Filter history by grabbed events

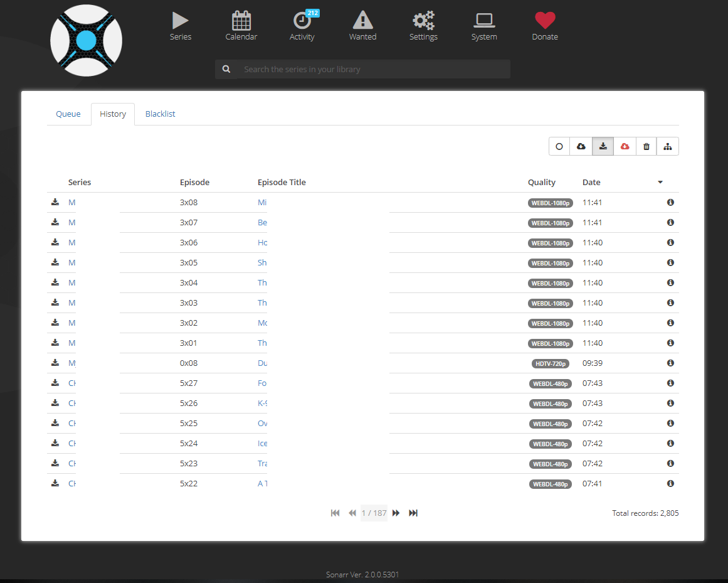[x=581, y=146]
